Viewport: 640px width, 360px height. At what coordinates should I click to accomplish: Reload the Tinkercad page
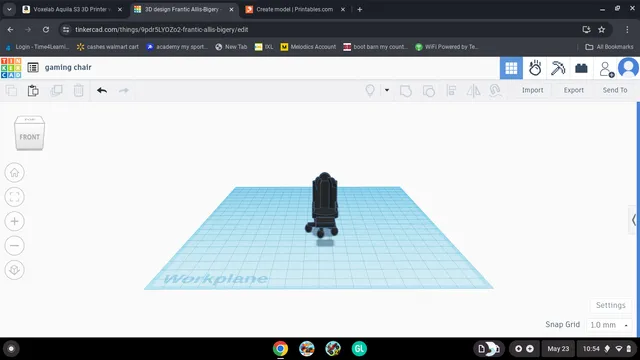[x=46, y=29]
